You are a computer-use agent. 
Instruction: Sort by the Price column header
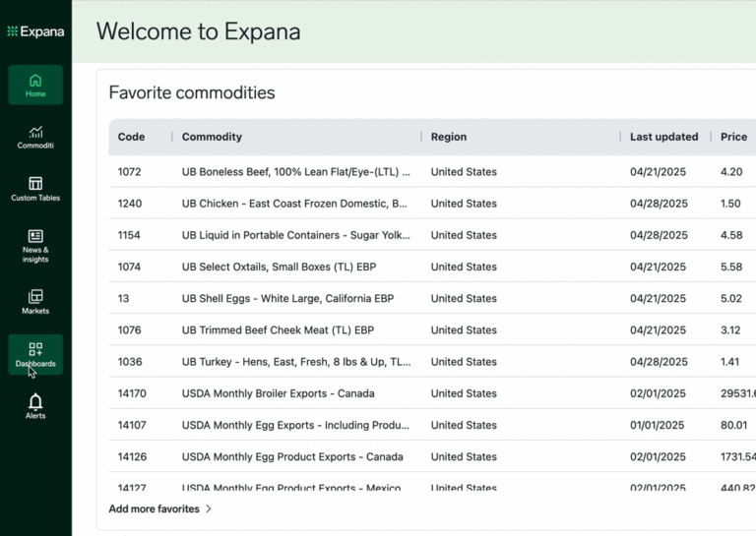[733, 137]
